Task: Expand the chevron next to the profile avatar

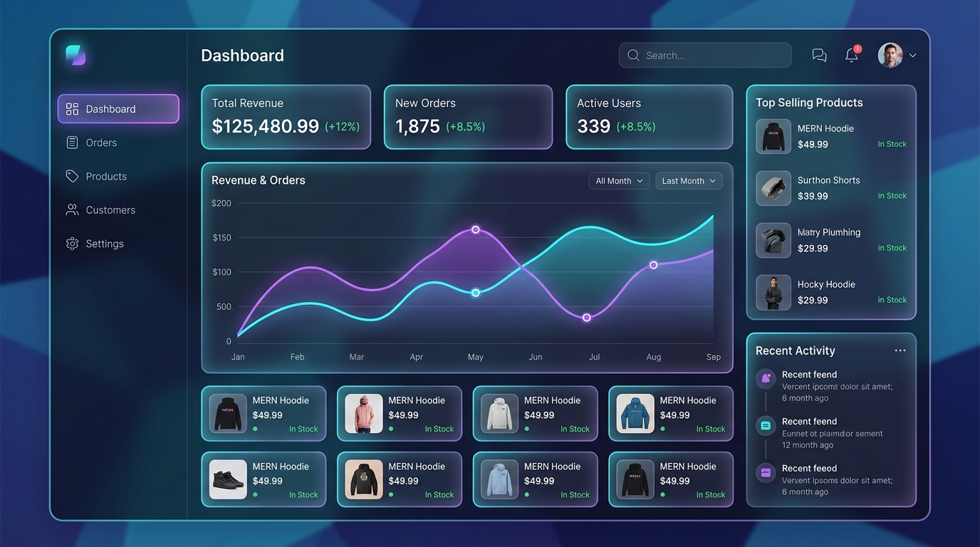Action: (912, 56)
